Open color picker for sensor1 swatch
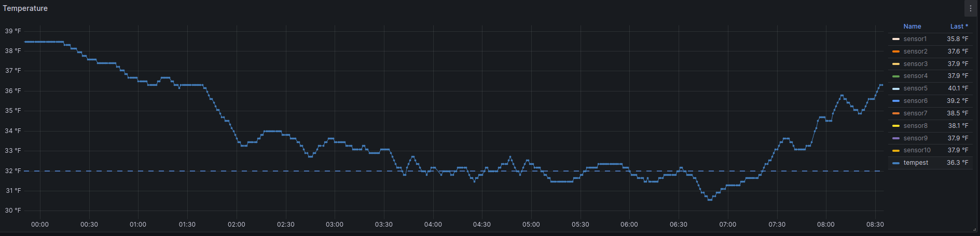 [x=896, y=39]
